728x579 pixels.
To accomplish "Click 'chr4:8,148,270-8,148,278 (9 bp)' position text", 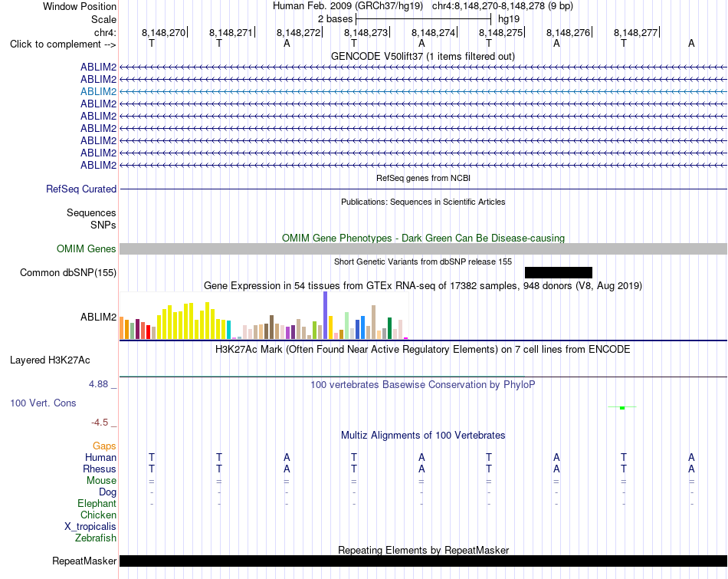I will [503, 6].
